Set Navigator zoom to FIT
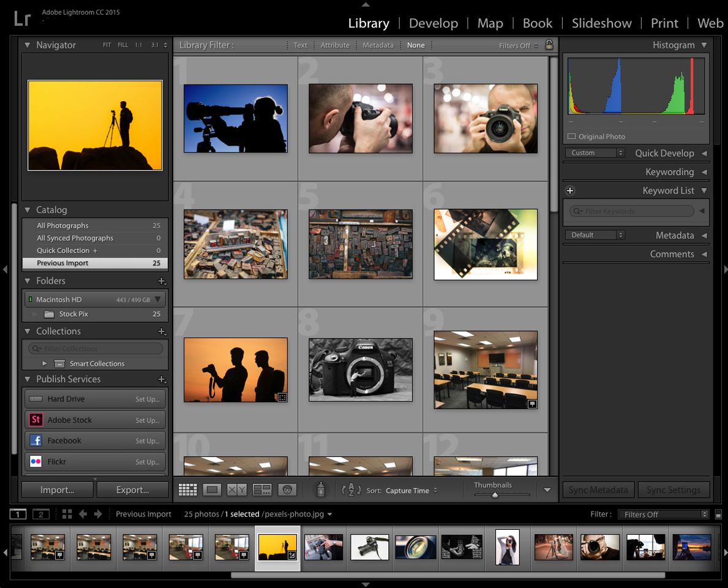 coord(107,45)
